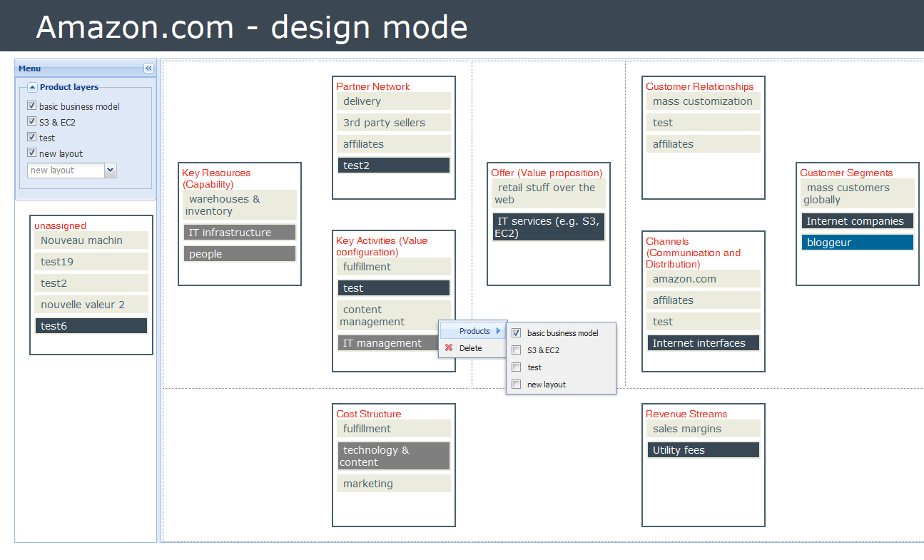Select the blue bloggeur item
The image size is (924, 560).
[x=857, y=243]
